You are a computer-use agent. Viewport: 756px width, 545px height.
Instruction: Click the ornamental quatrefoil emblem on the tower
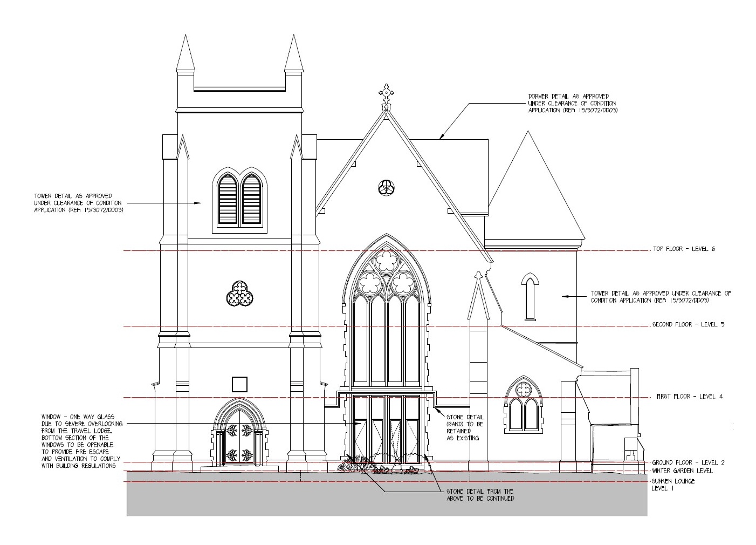tap(239, 294)
